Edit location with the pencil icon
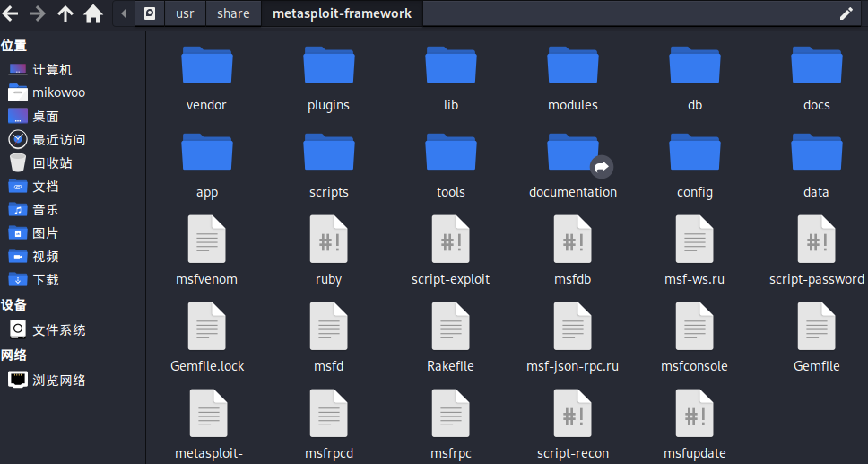This screenshot has height=464, width=868. point(846,13)
